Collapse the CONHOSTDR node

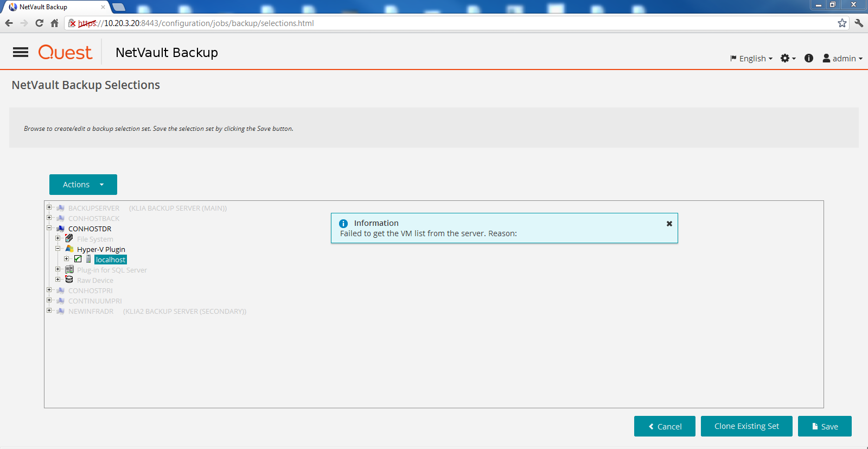[49, 228]
